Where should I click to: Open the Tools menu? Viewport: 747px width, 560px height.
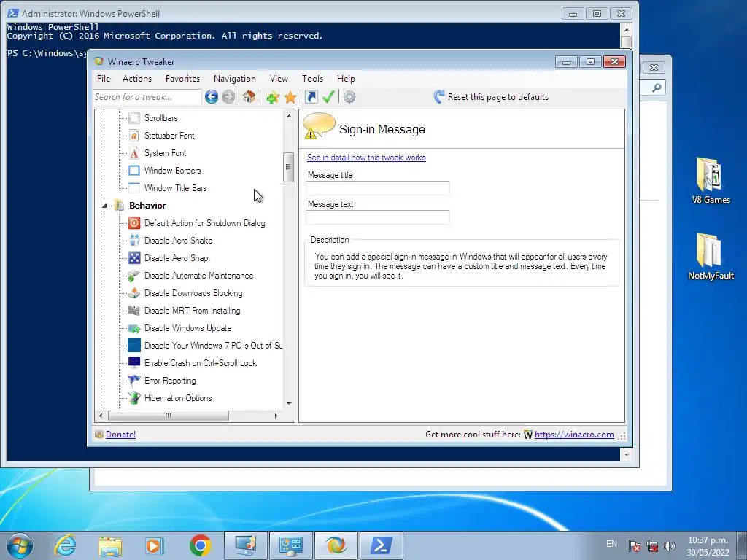click(x=312, y=79)
